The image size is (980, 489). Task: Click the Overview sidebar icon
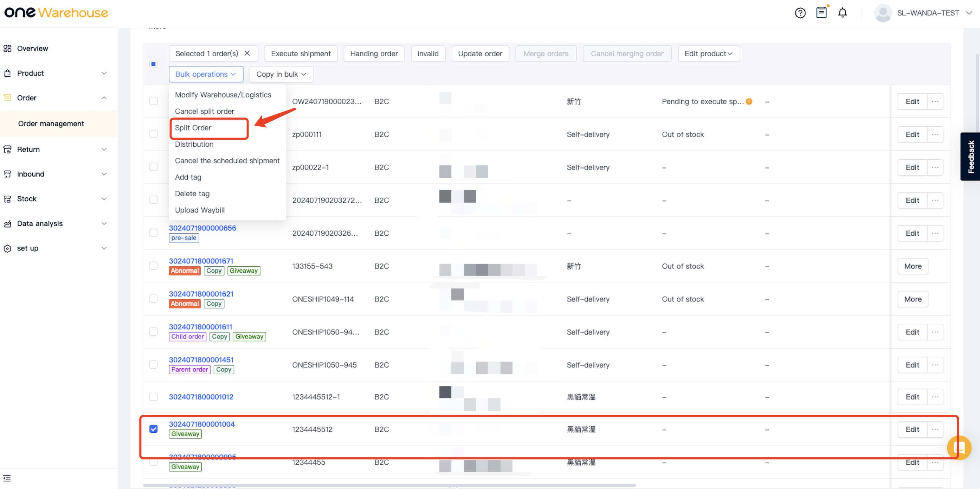[x=7, y=48]
